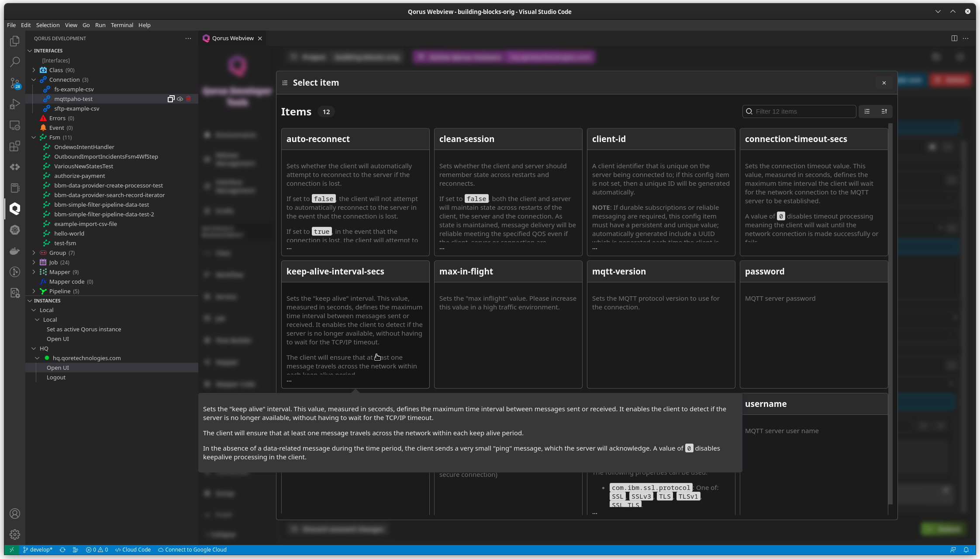Click the develop* branch in status bar
Viewport: 980px width, 559px height.
pos(38,549)
